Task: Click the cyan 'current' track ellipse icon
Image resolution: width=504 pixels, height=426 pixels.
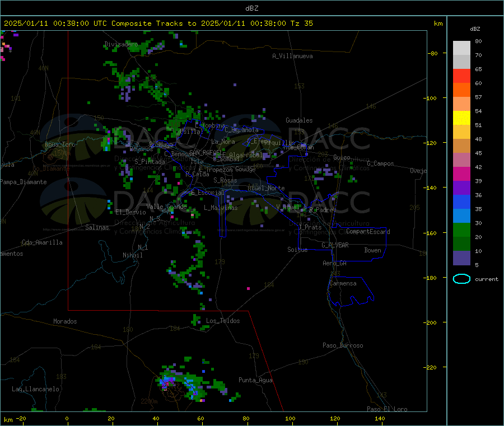Action: tap(461, 279)
